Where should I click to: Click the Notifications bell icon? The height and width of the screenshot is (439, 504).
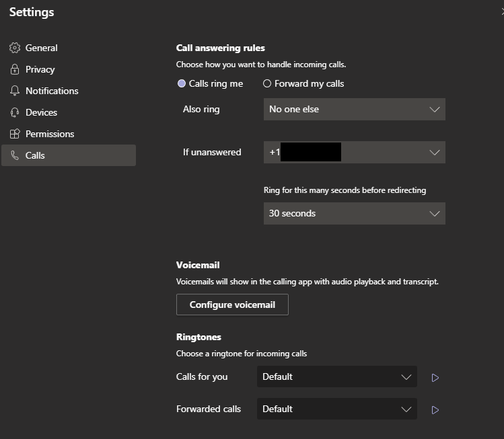pos(15,91)
